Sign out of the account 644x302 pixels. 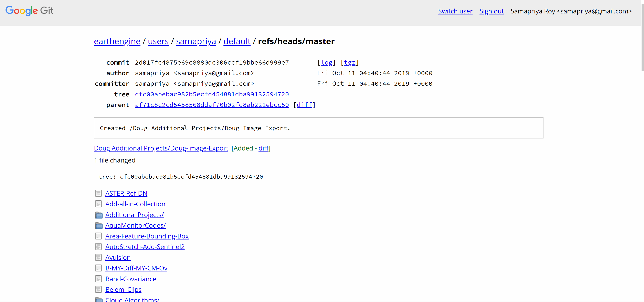coord(492,11)
